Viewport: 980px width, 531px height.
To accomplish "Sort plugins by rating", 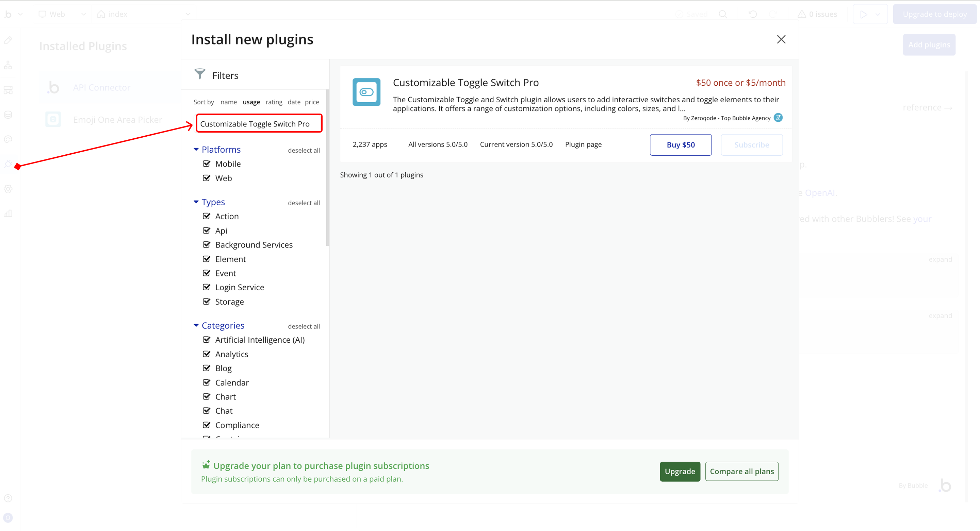I will pos(274,102).
